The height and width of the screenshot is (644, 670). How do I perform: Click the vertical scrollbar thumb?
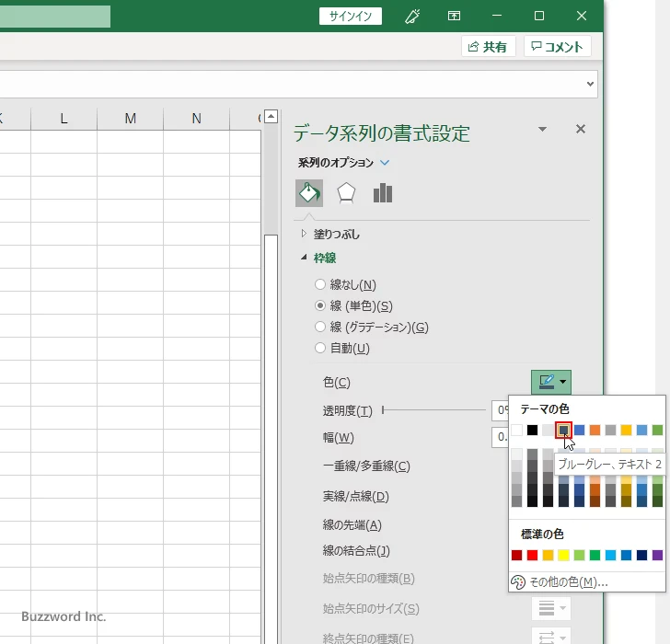271,439
